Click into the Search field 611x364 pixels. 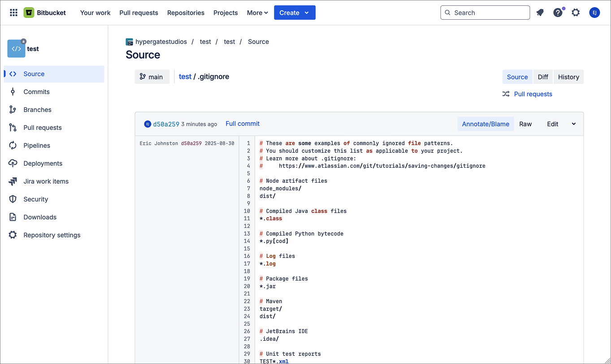click(x=489, y=13)
